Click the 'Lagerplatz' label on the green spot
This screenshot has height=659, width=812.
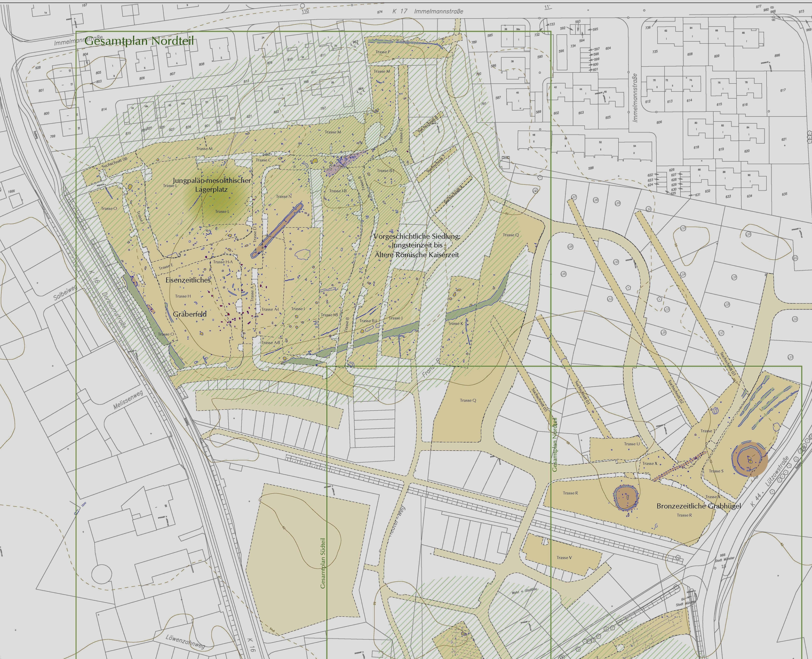pyautogui.click(x=211, y=189)
